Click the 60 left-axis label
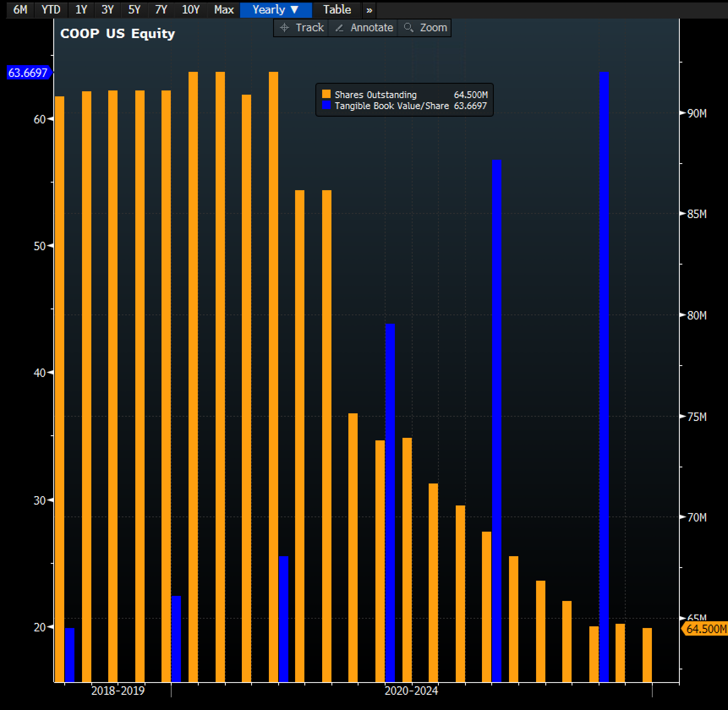The width and height of the screenshot is (728, 710). 39,119
